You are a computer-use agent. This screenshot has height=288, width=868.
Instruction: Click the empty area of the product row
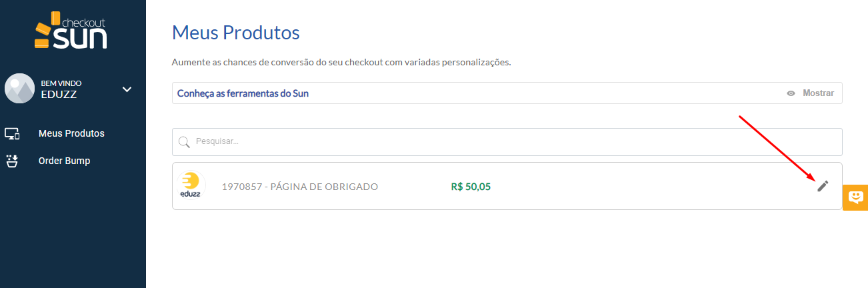click(640, 187)
